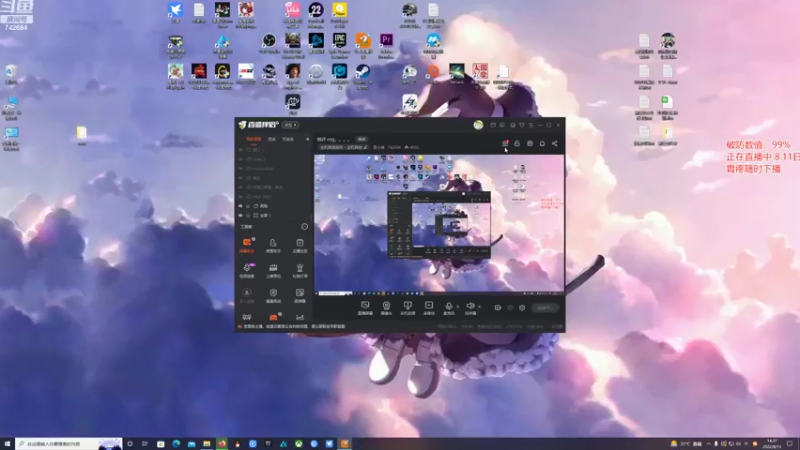The image size is (800, 450).
Task: Click the desktop icon showing the number 22
Action: pyautogui.click(x=316, y=14)
